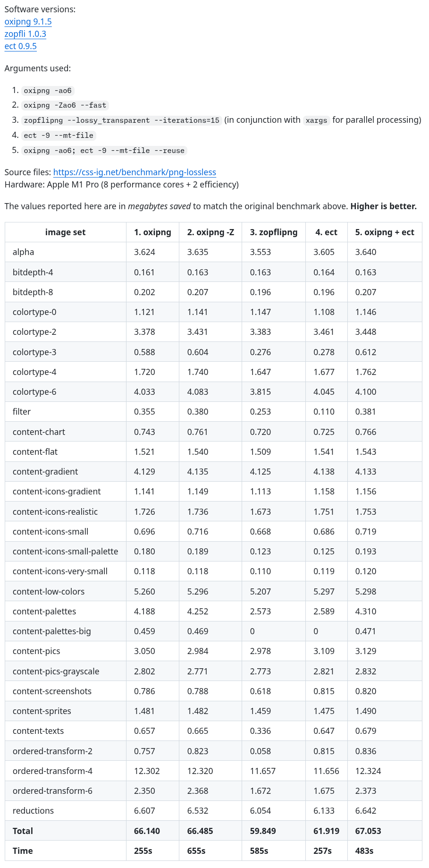
Task: Click the zopflipng --lossy_transparent command text
Action: [x=122, y=120]
